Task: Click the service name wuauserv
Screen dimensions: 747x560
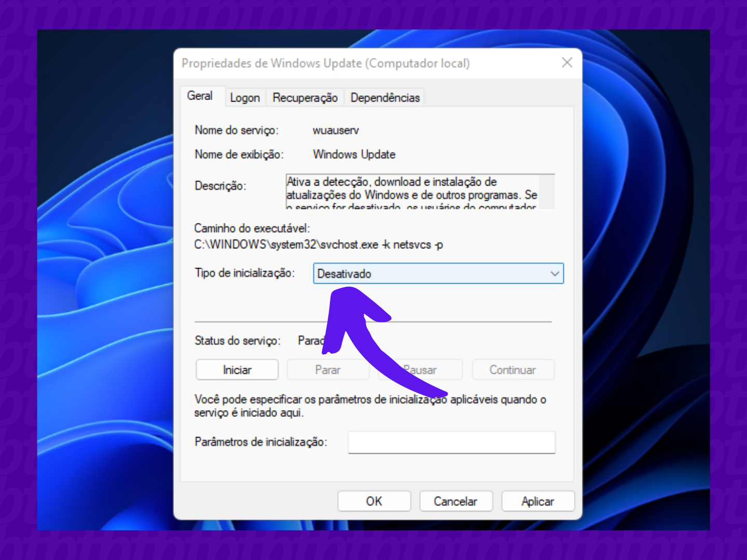Action: tap(336, 130)
